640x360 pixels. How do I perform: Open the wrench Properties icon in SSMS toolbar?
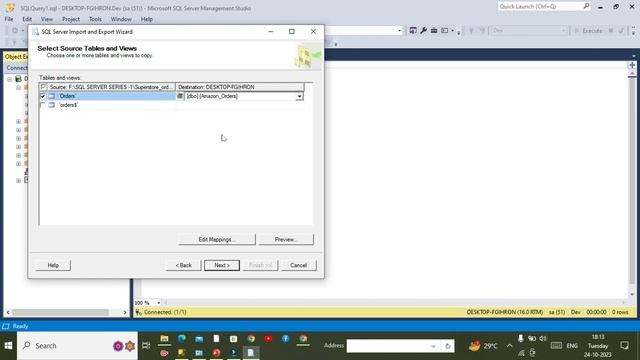423,31
